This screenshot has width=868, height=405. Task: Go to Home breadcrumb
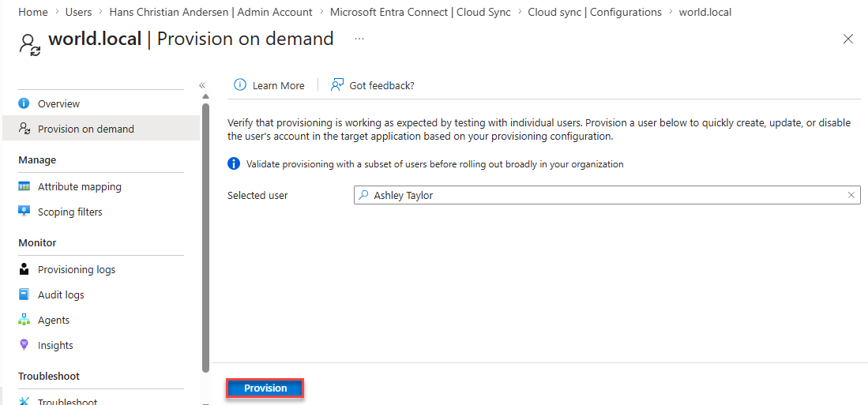click(x=32, y=12)
